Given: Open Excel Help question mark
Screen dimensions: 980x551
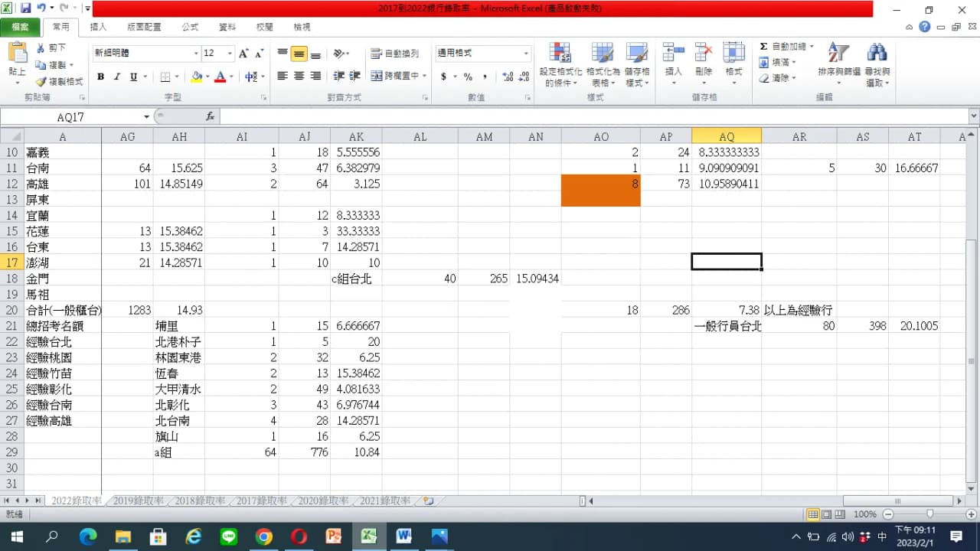Looking at the screenshot, I should [x=925, y=27].
